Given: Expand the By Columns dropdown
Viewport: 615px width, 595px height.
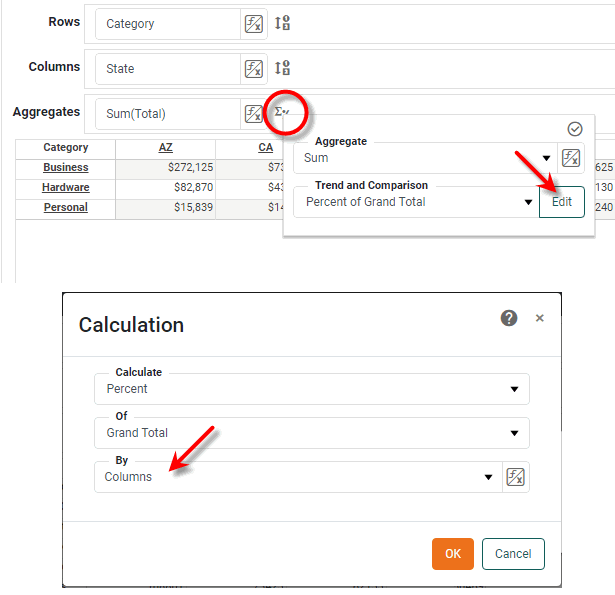Looking at the screenshot, I should tap(489, 477).
